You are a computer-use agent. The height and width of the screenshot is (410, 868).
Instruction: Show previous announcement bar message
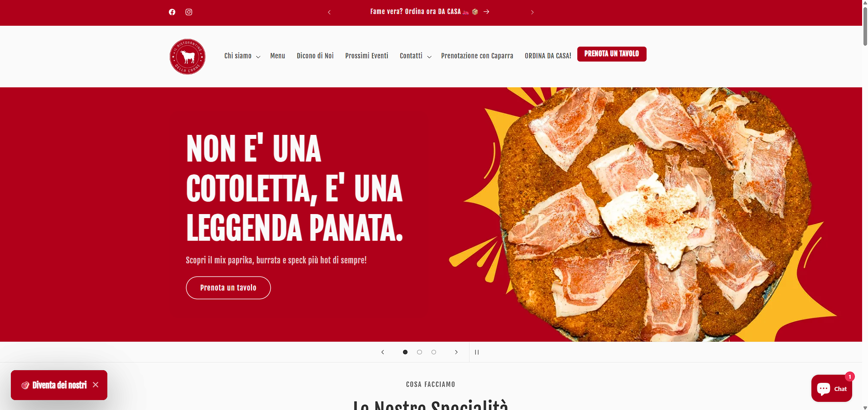[x=329, y=12]
